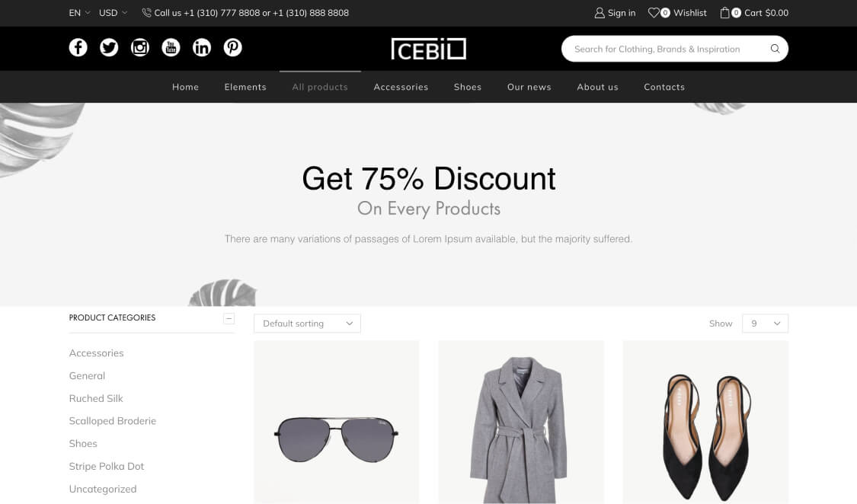This screenshot has height=504, width=857.
Task: Open the Default sorting dropdown
Action: pyautogui.click(x=307, y=324)
